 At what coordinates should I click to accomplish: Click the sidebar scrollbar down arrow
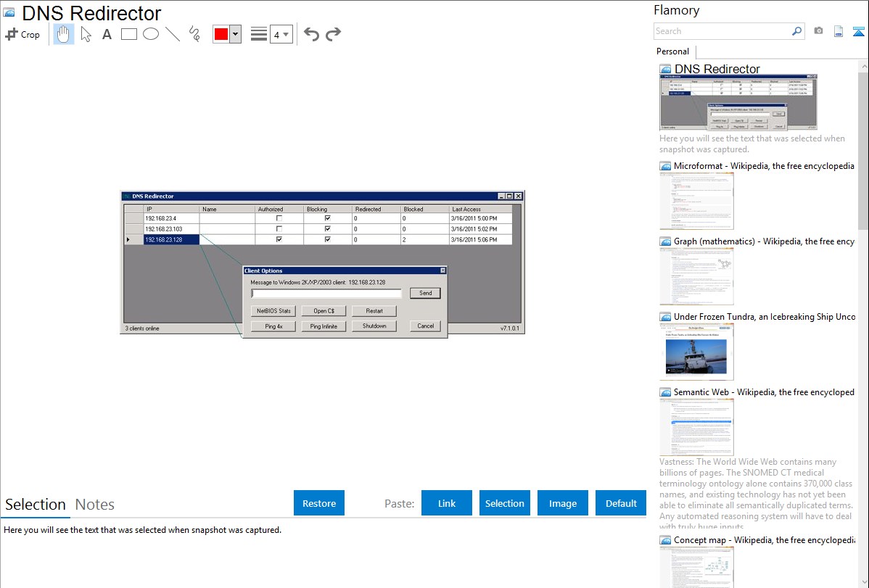coord(863,582)
